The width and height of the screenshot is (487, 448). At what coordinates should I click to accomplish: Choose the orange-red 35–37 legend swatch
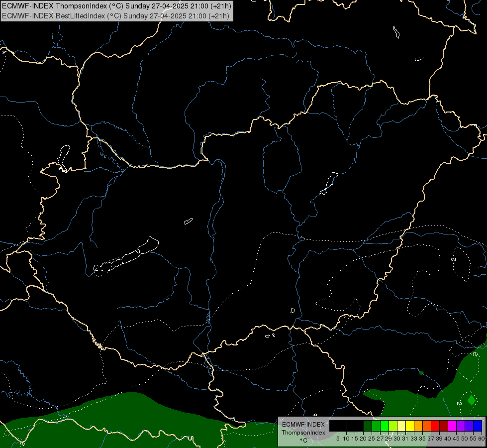click(x=427, y=426)
